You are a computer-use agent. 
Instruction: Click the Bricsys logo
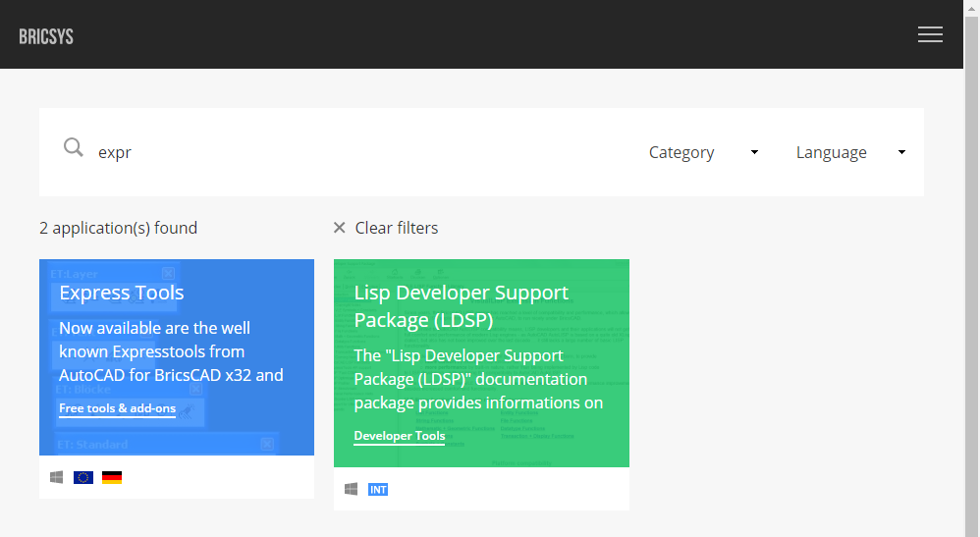click(x=46, y=37)
